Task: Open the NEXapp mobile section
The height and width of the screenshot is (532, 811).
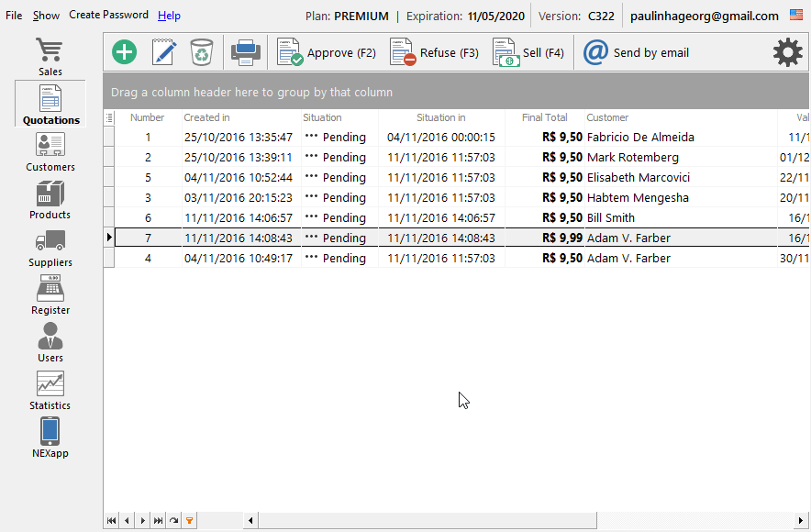Action: point(50,438)
